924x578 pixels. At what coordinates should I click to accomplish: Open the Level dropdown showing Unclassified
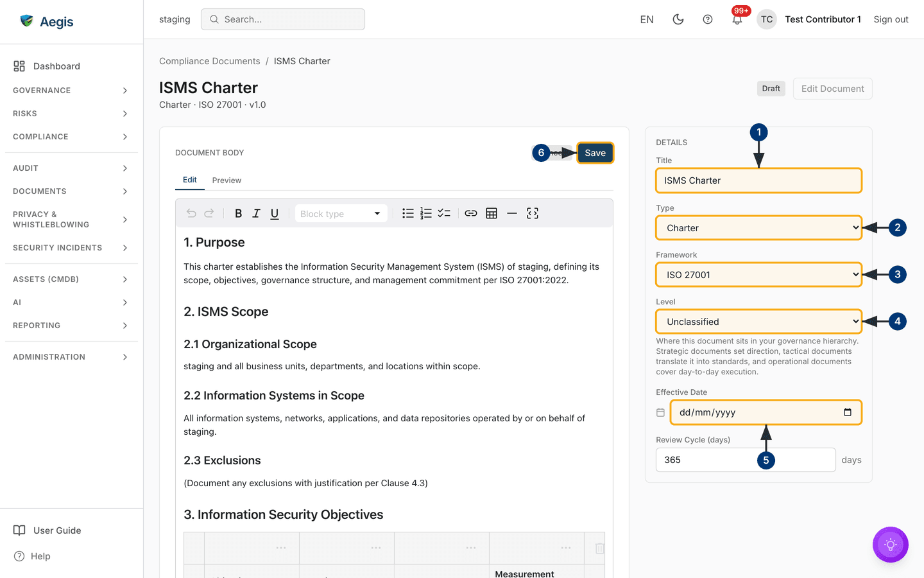758,322
